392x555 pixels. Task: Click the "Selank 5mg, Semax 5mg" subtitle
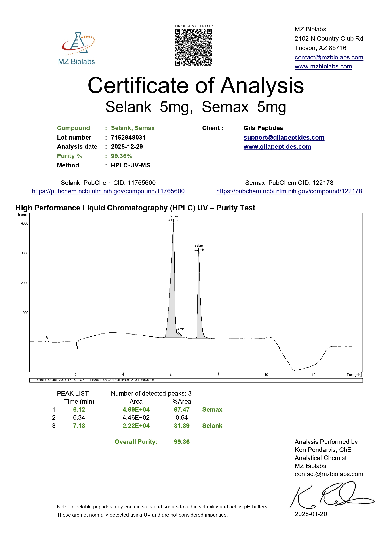(196, 107)
